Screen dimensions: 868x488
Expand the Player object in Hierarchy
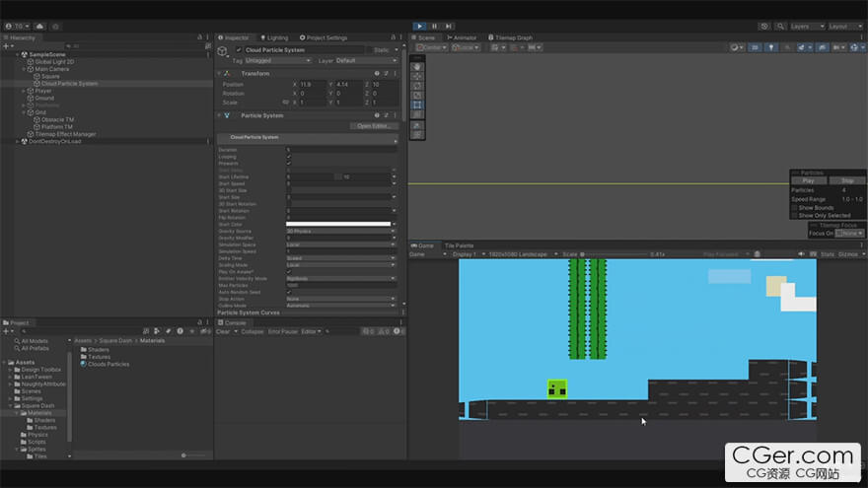pyautogui.click(x=25, y=91)
